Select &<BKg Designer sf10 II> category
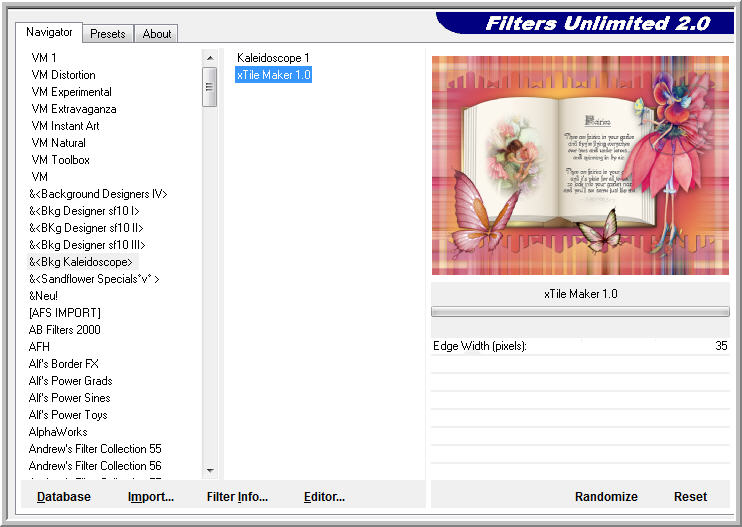This screenshot has width=742, height=527. (x=86, y=228)
